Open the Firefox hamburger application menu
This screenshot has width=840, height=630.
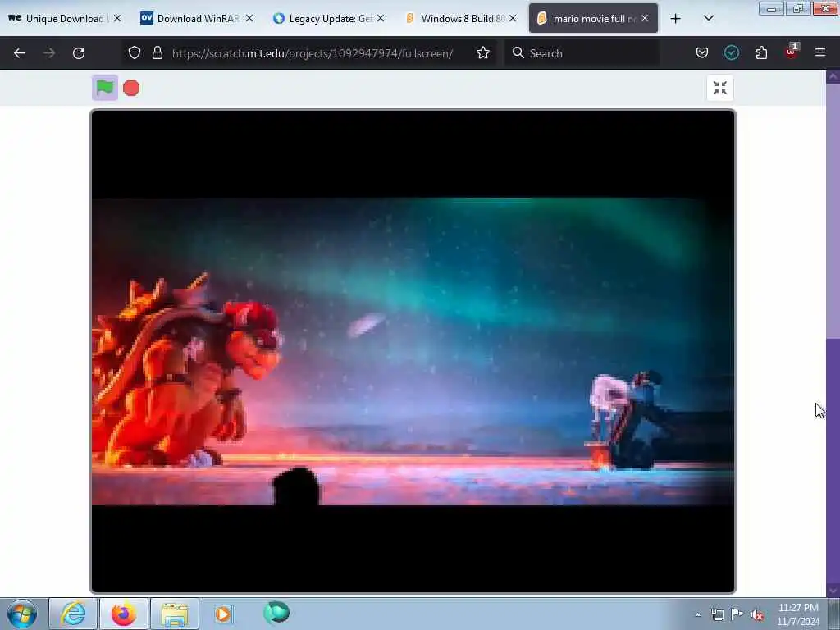click(x=820, y=52)
